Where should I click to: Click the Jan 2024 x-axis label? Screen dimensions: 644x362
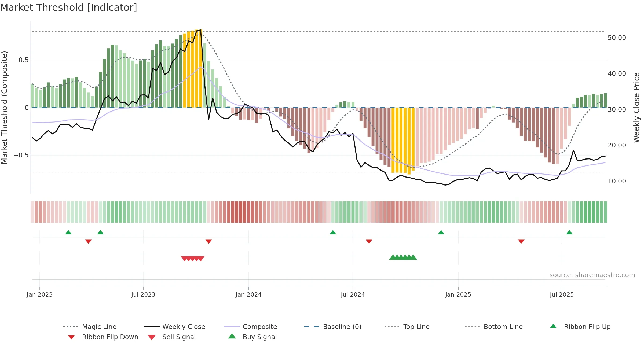[249, 295]
